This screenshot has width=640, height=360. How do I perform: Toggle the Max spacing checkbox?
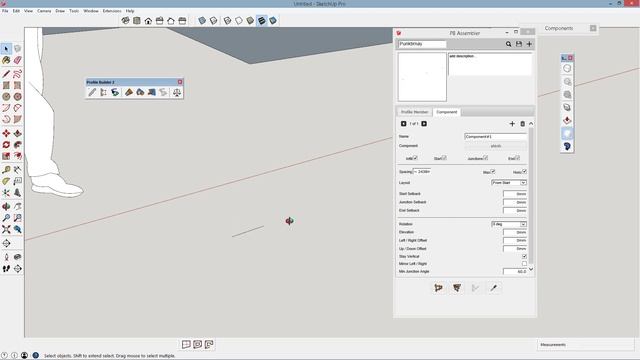[x=493, y=171]
